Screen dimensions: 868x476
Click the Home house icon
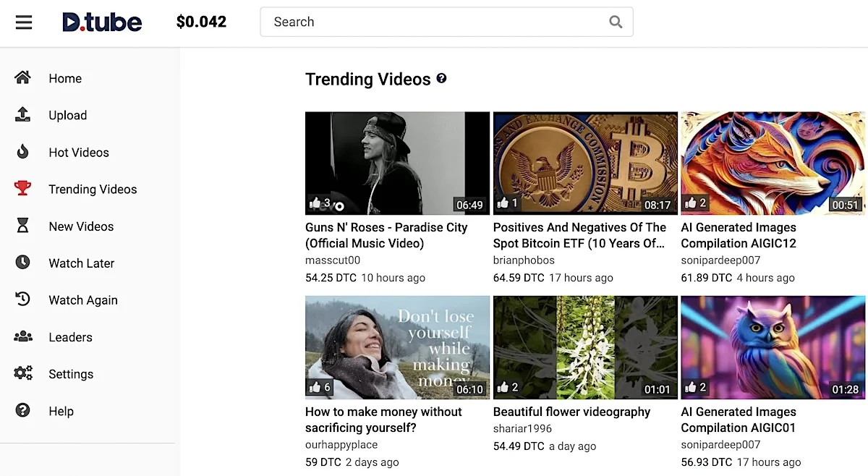pyautogui.click(x=22, y=77)
